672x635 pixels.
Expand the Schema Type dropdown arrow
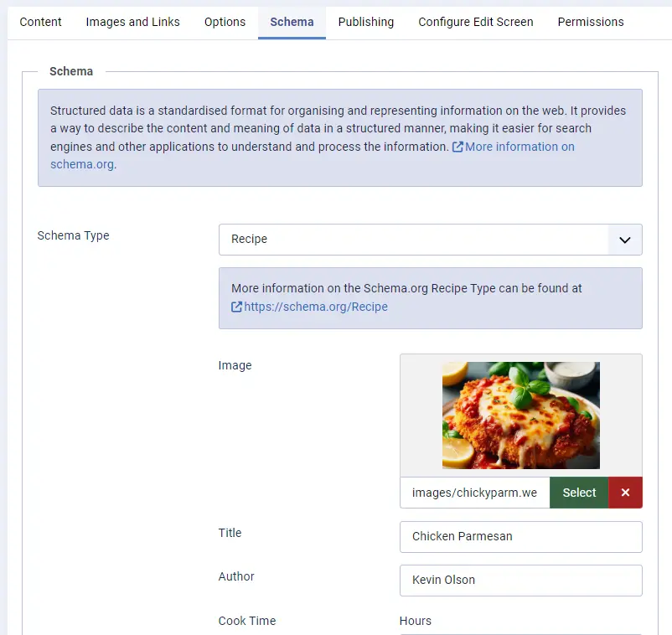coord(624,240)
